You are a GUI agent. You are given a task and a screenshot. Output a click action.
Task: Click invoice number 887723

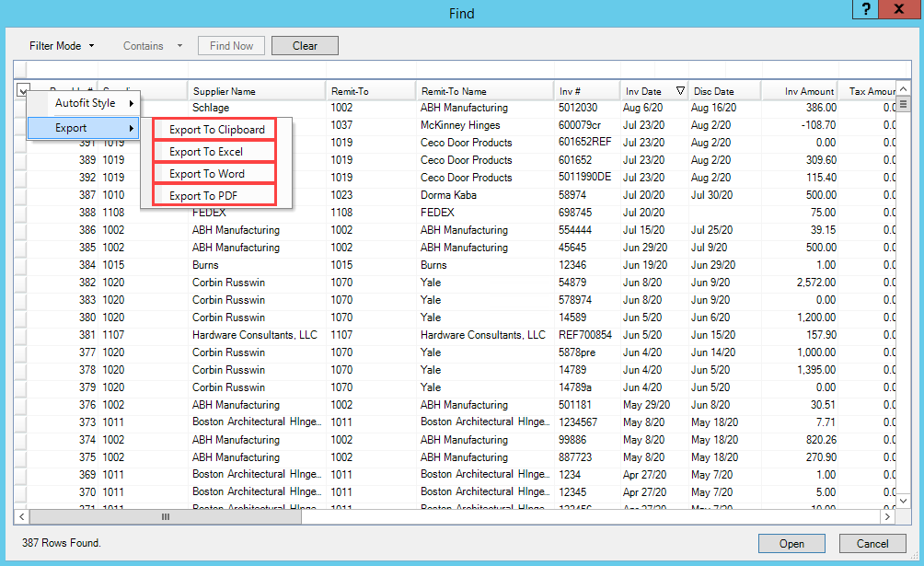[x=573, y=456]
